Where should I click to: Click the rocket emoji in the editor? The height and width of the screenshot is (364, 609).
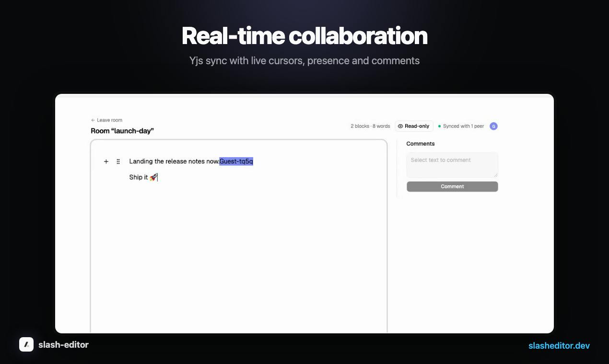point(153,177)
